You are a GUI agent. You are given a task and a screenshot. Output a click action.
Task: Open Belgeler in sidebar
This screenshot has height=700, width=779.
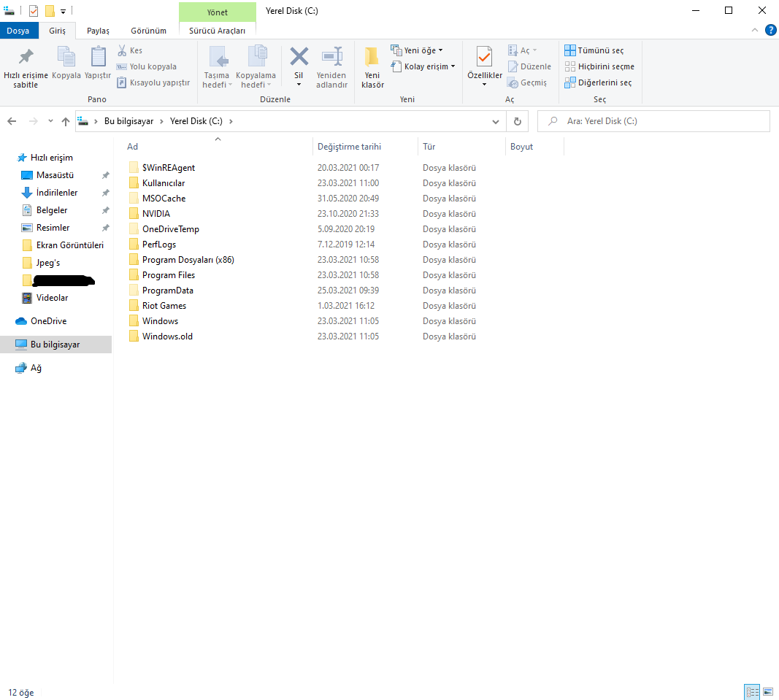52,210
